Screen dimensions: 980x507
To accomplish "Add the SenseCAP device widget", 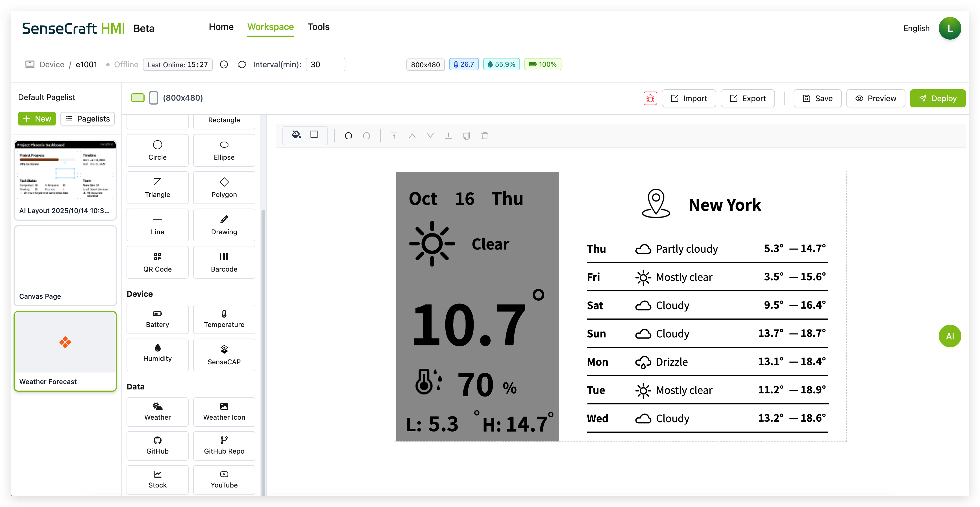I will click(224, 355).
